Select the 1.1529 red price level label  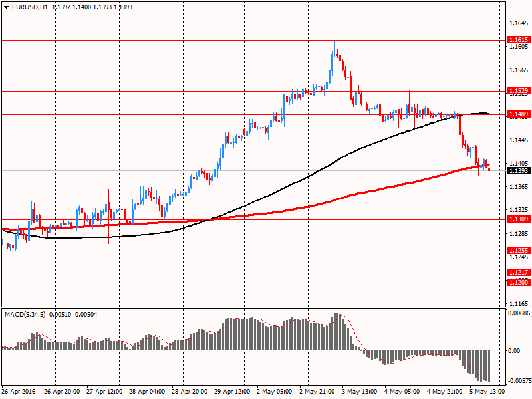(519, 91)
